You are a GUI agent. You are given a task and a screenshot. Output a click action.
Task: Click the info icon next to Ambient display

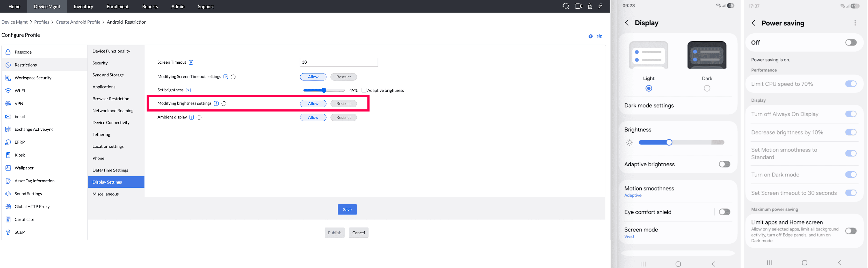tap(199, 117)
